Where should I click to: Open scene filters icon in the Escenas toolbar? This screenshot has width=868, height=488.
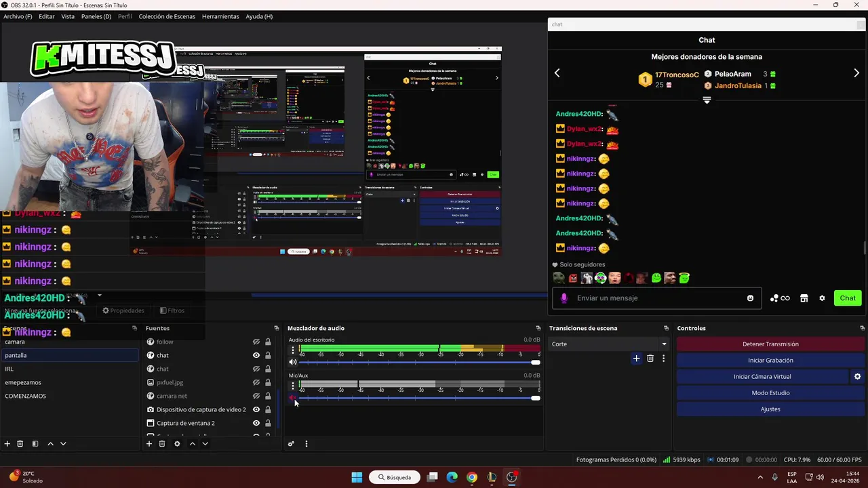coord(35,444)
